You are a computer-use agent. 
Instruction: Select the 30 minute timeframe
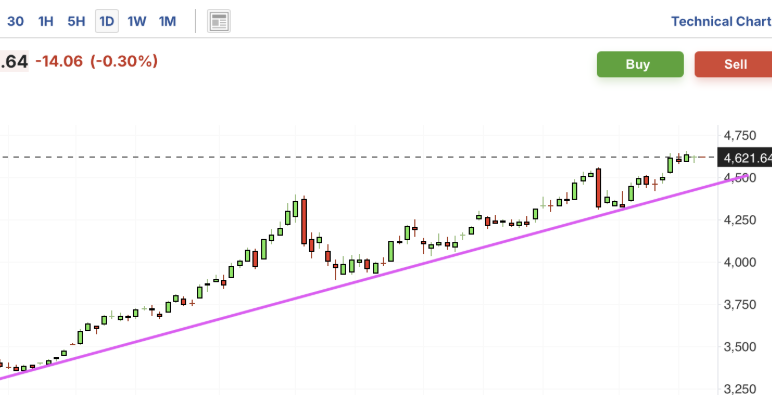coord(15,21)
